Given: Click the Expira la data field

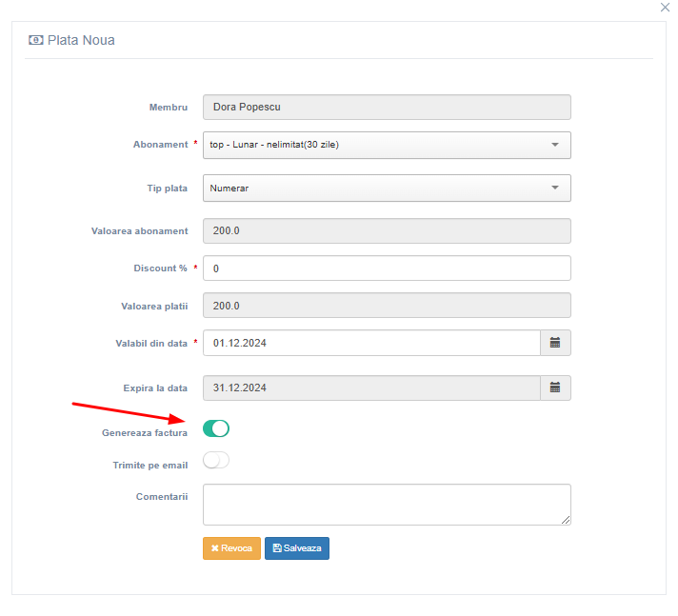Looking at the screenshot, I should click(x=371, y=387).
